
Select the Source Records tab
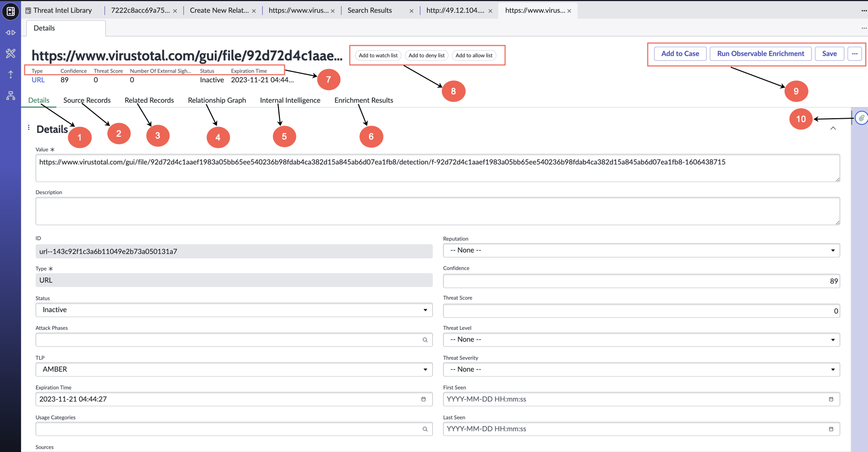coord(87,100)
